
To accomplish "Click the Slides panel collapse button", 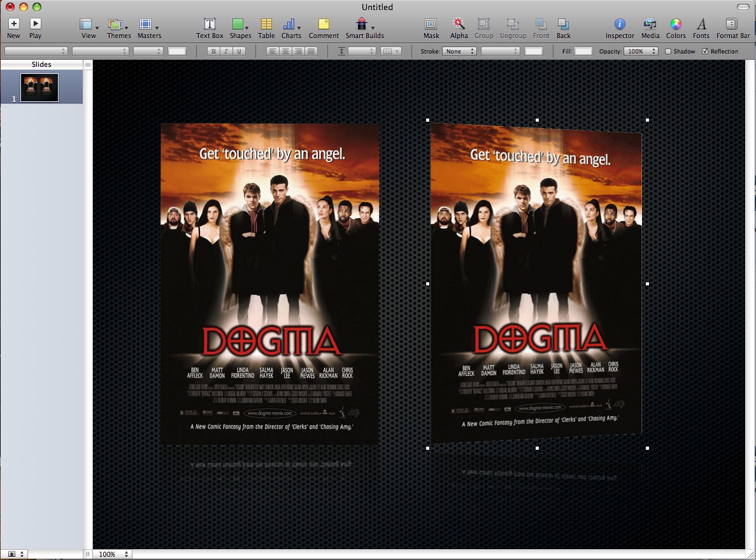I will pyautogui.click(x=88, y=64).
